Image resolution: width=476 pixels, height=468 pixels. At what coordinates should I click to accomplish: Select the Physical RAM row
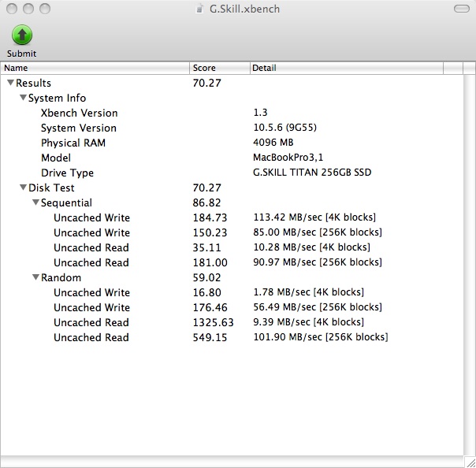click(x=232, y=143)
